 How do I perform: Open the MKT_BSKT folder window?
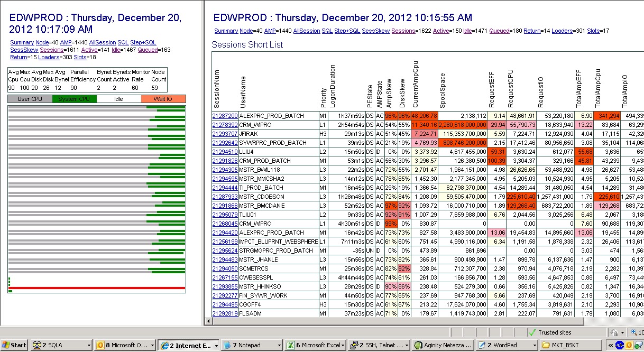(569, 345)
